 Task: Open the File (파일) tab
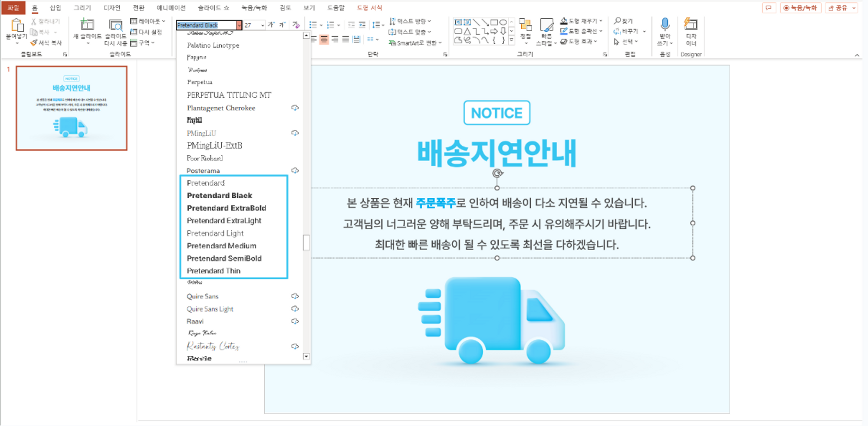coord(13,8)
